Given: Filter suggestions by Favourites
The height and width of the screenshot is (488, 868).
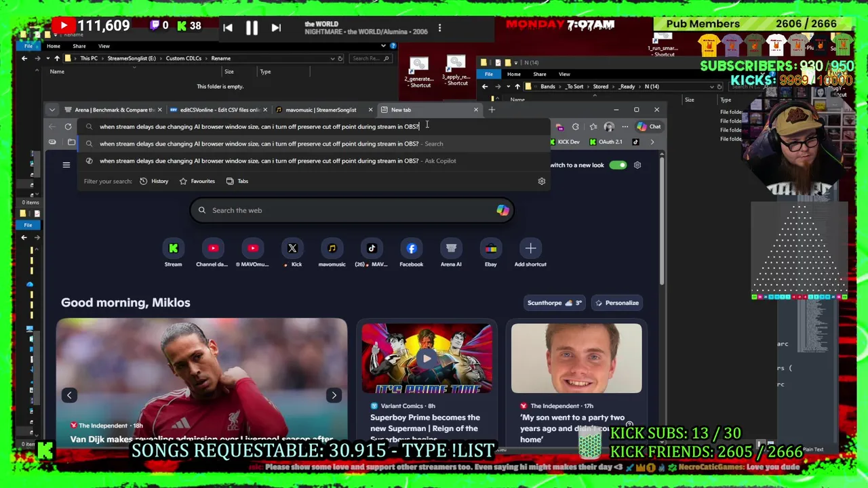Looking at the screenshot, I should (x=197, y=181).
